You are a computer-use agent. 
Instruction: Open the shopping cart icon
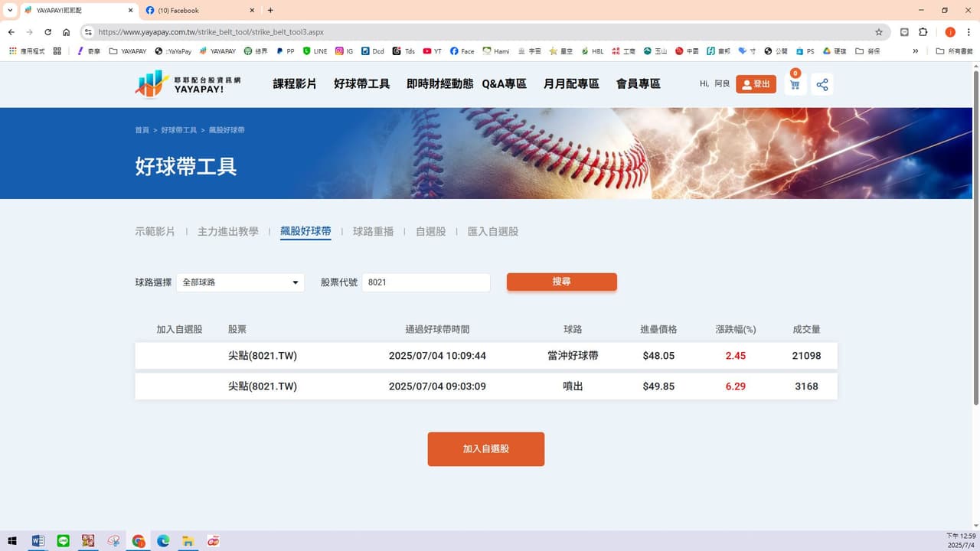[x=795, y=84]
